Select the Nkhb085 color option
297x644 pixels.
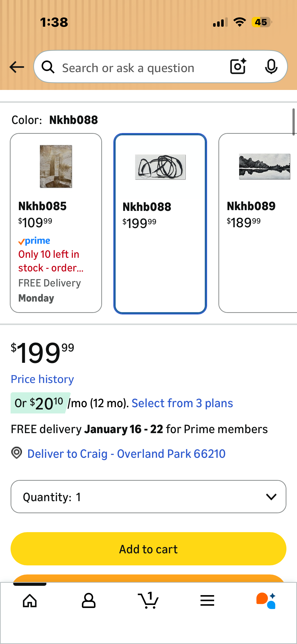tap(56, 223)
